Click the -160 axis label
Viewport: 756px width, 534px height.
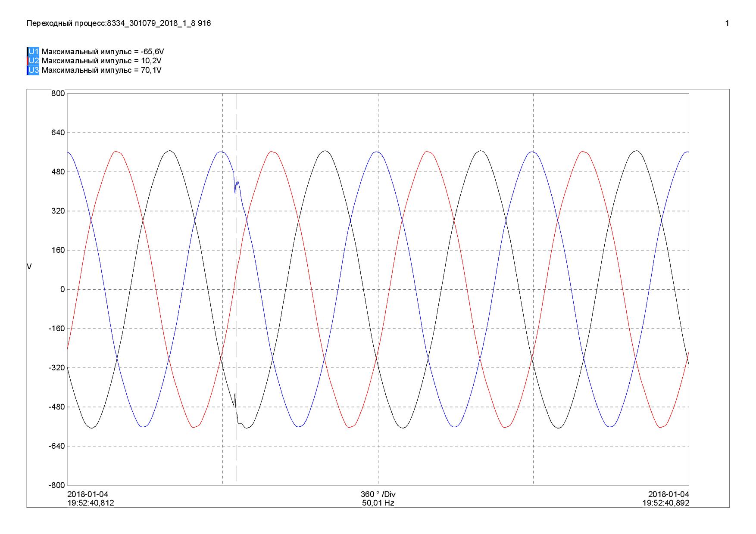[x=57, y=329]
